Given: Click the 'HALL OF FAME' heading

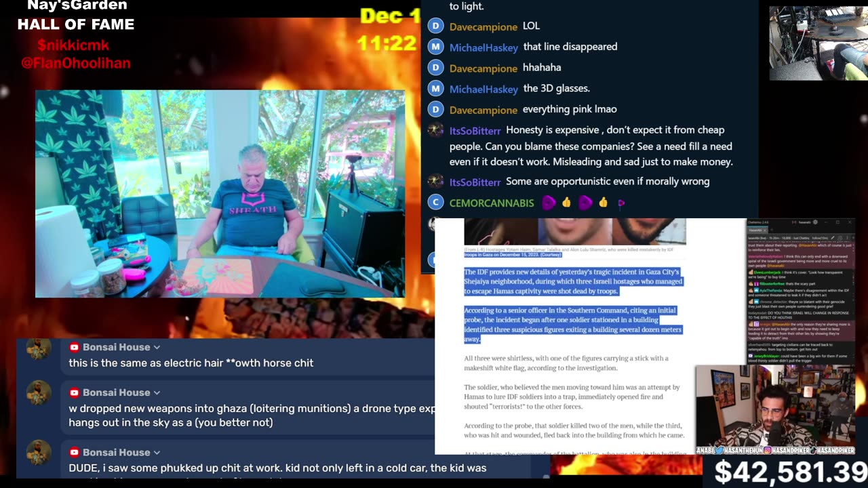Looking at the screenshot, I should click(x=76, y=25).
